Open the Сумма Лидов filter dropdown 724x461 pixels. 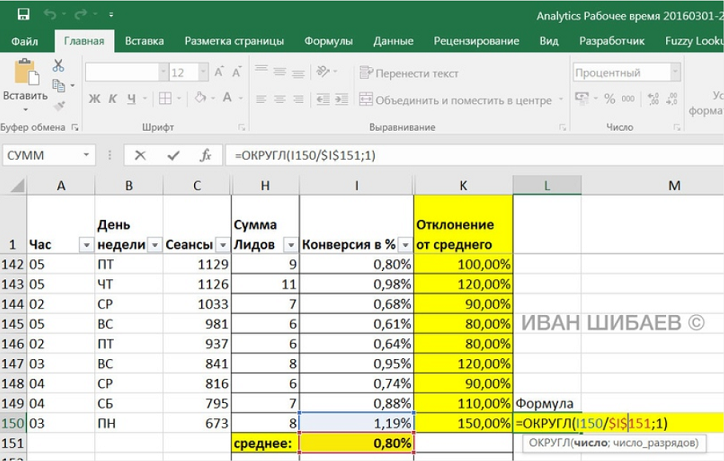(291, 245)
